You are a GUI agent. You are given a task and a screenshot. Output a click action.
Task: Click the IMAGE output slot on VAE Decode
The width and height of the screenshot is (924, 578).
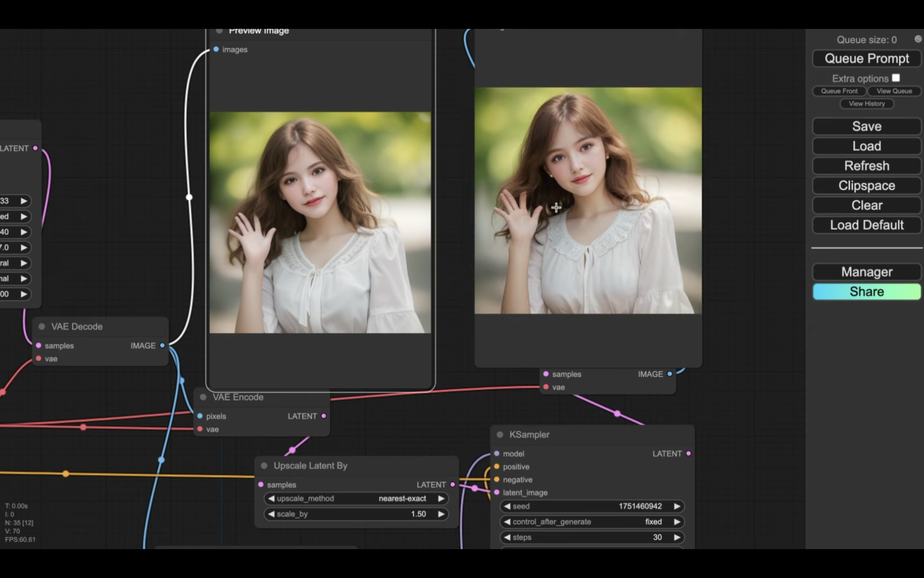(162, 345)
